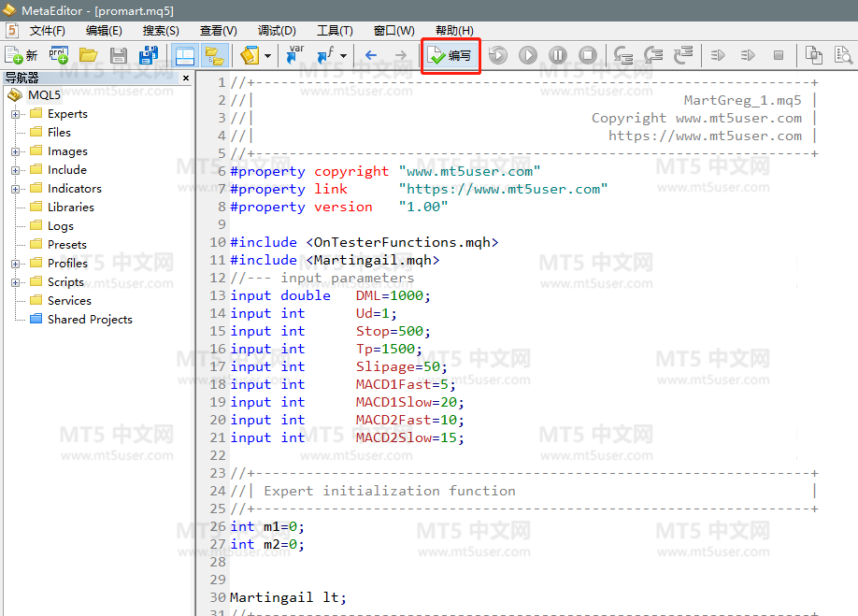
Task: Save all files with the blue multi-floppy icon
Action: (x=149, y=55)
